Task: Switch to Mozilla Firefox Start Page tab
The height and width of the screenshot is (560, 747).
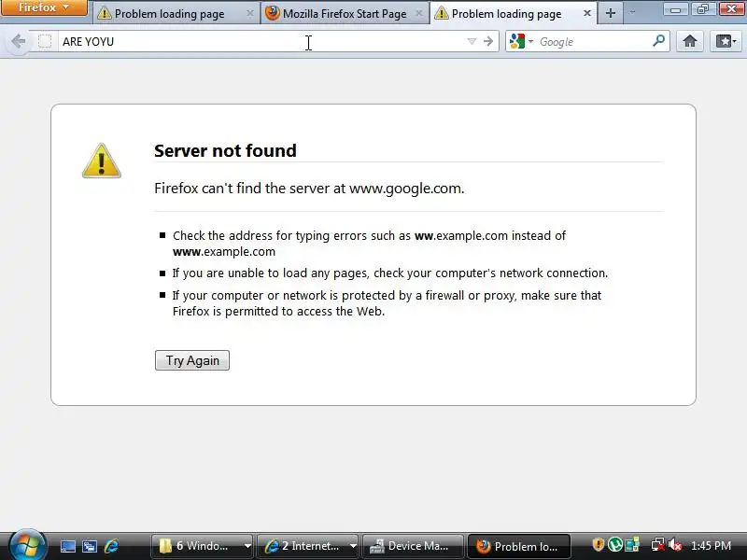Action: (x=345, y=13)
